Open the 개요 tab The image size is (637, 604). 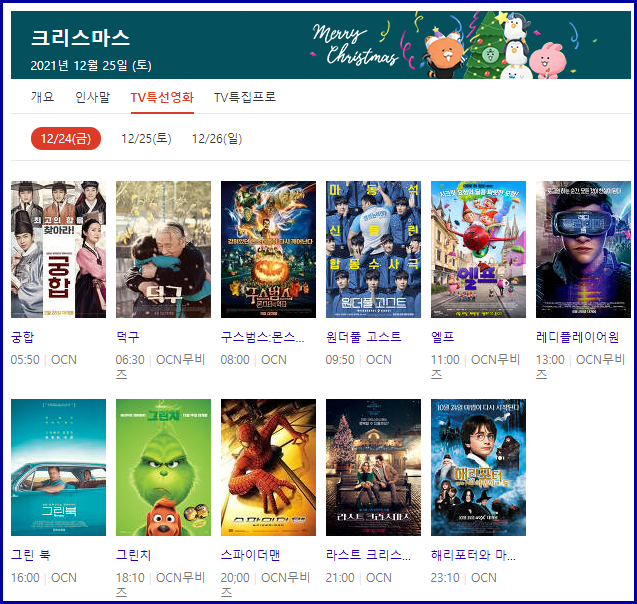[42, 97]
